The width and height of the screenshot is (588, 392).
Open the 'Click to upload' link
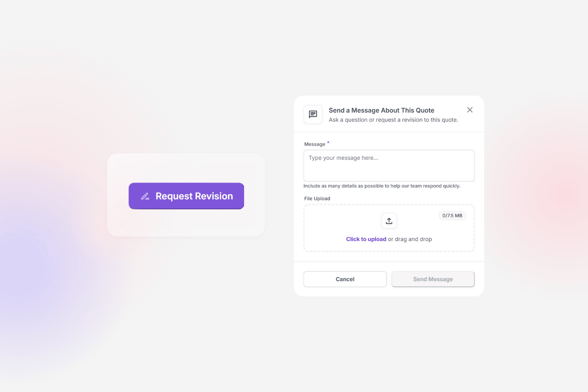366,239
